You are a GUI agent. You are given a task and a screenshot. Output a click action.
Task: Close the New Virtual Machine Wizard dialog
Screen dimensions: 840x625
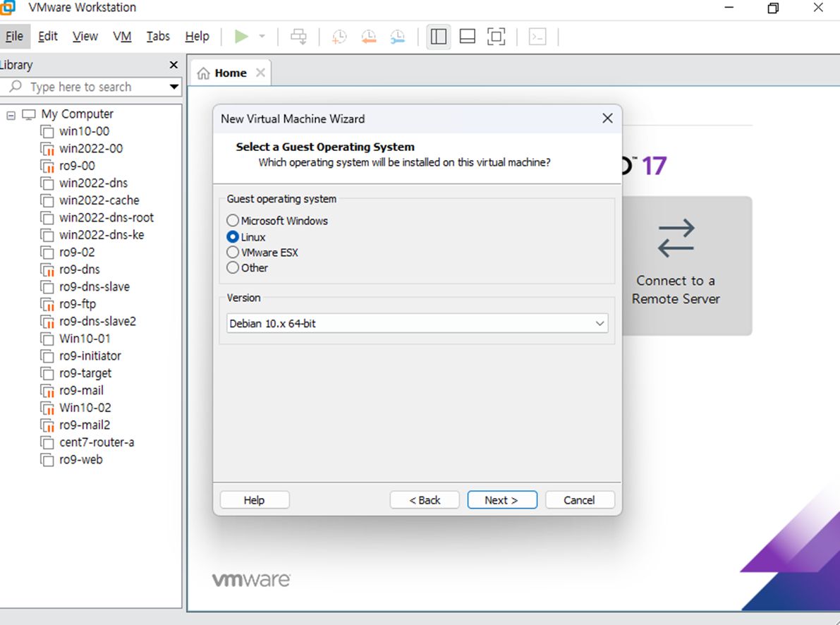click(x=607, y=119)
